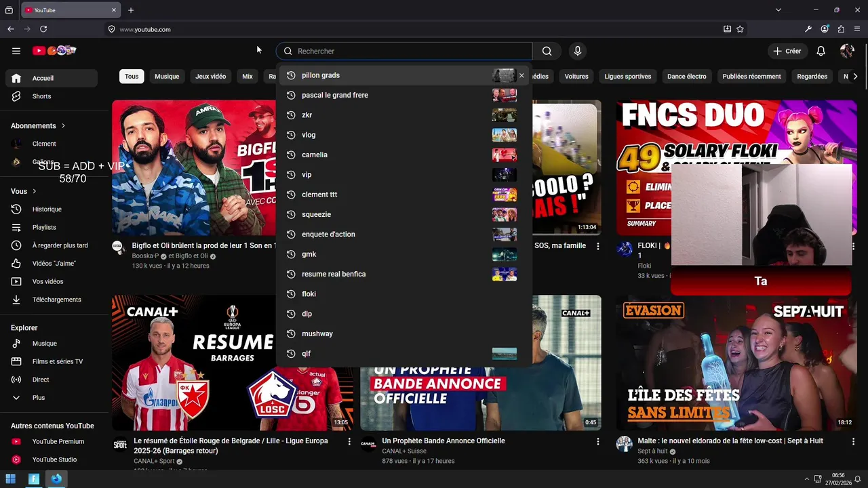Screen dimensions: 868x488
Task: Click the magnifier search button
Action: (x=547, y=51)
